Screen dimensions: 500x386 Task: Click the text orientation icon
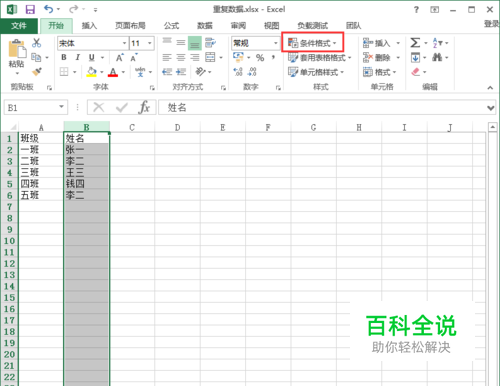click(x=201, y=72)
